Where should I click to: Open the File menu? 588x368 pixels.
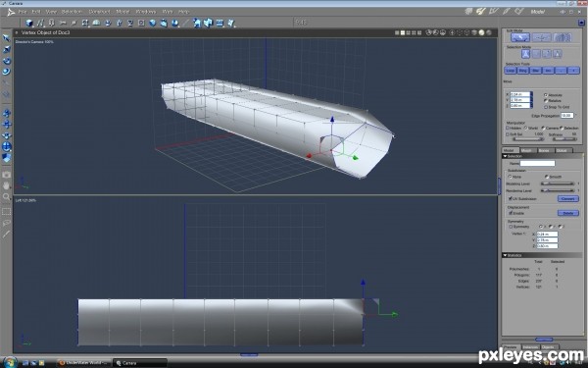coord(23,12)
